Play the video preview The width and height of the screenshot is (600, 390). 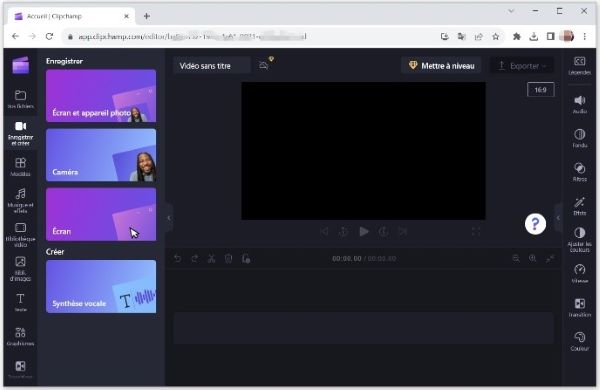[x=364, y=231]
